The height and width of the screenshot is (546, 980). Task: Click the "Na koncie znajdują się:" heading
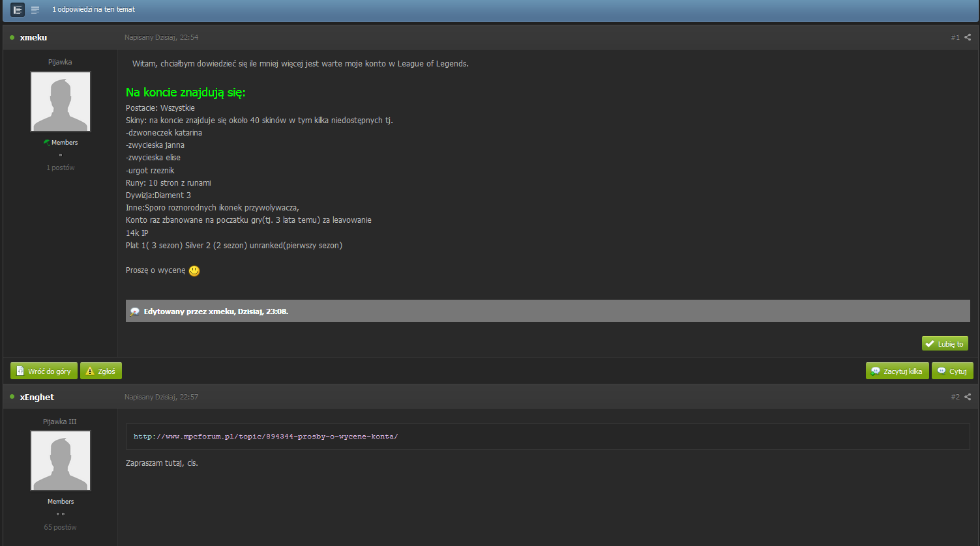[185, 93]
